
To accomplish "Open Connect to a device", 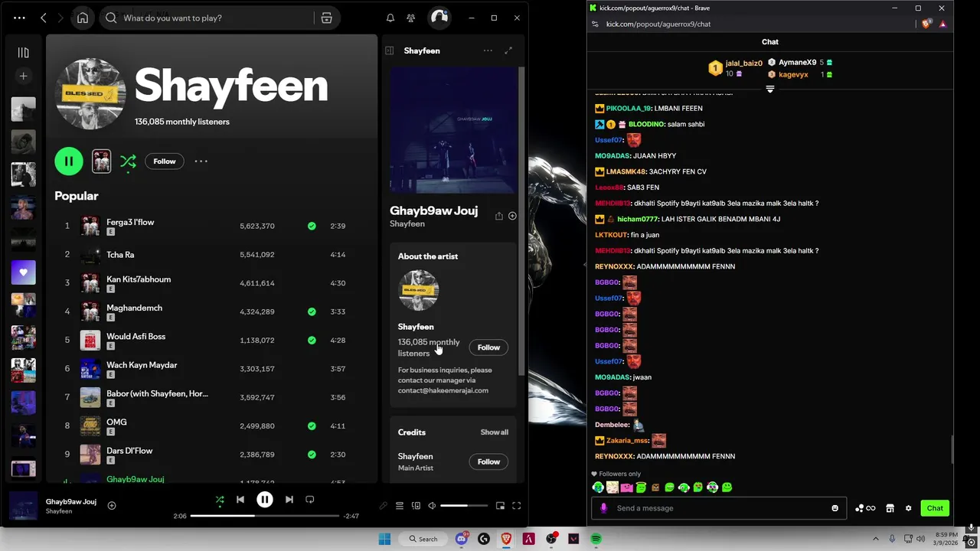I will [416, 506].
